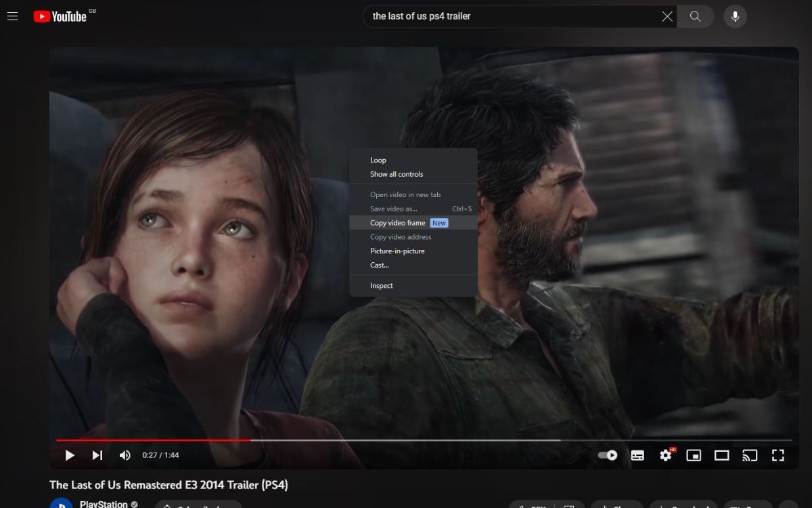Click Inspect in the context menu

[382, 285]
